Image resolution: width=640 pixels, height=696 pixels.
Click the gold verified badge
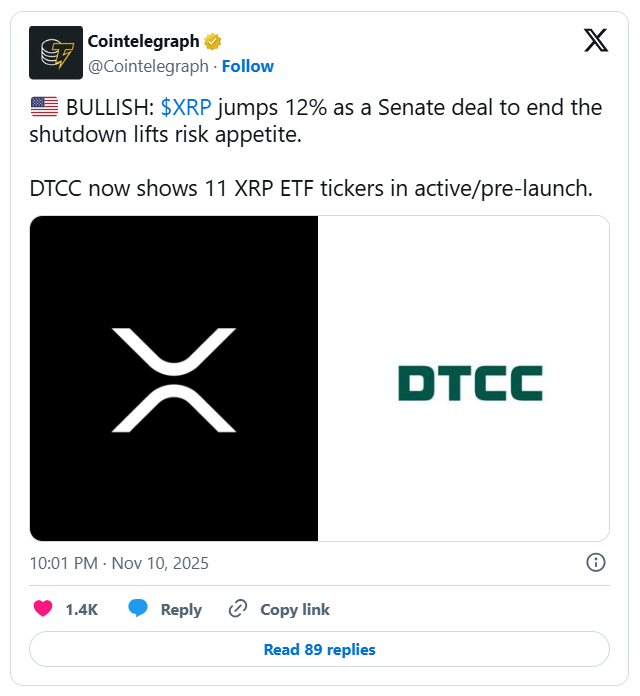pyautogui.click(x=213, y=42)
